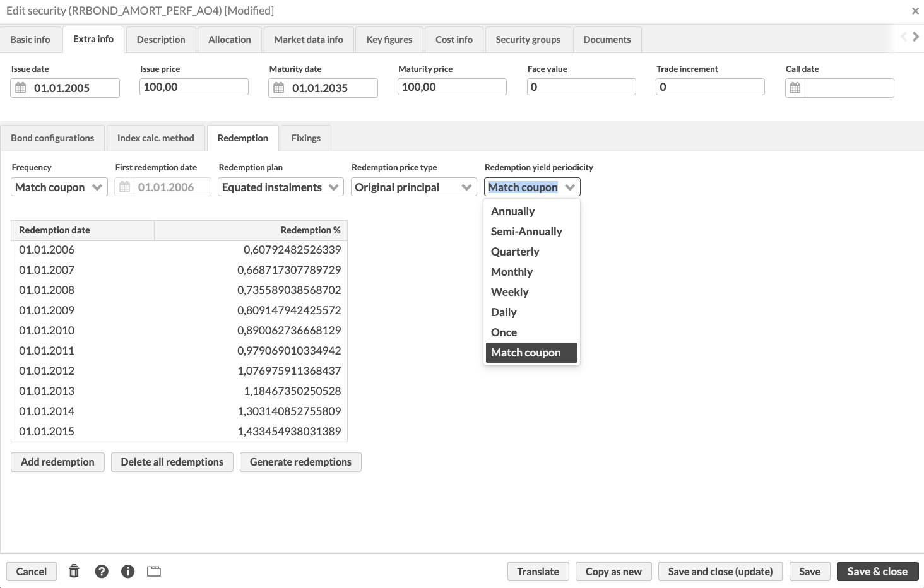Open the Index calc. method sub-tab
This screenshot has height=588, width=924.
[156, 138]
